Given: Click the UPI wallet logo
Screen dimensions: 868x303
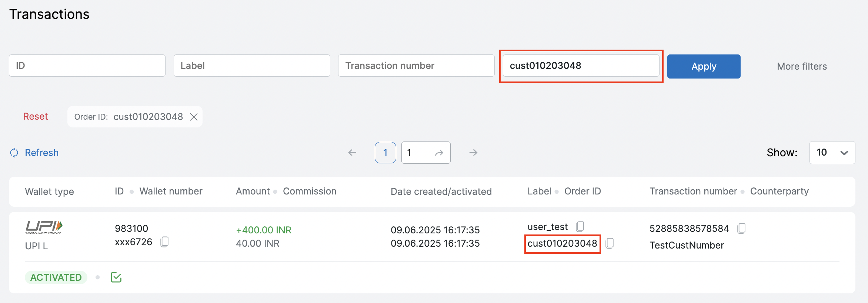Looking at the screenshot, I should click(44, 227).
